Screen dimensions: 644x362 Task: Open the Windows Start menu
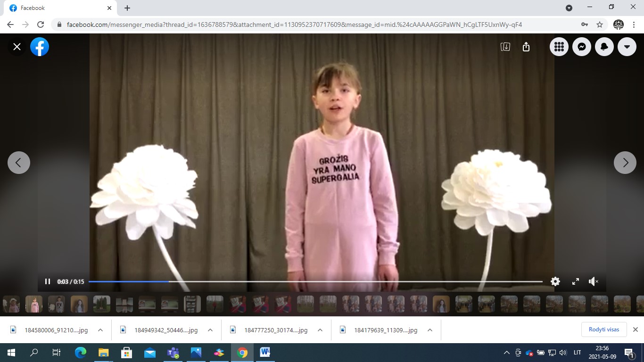11,353
